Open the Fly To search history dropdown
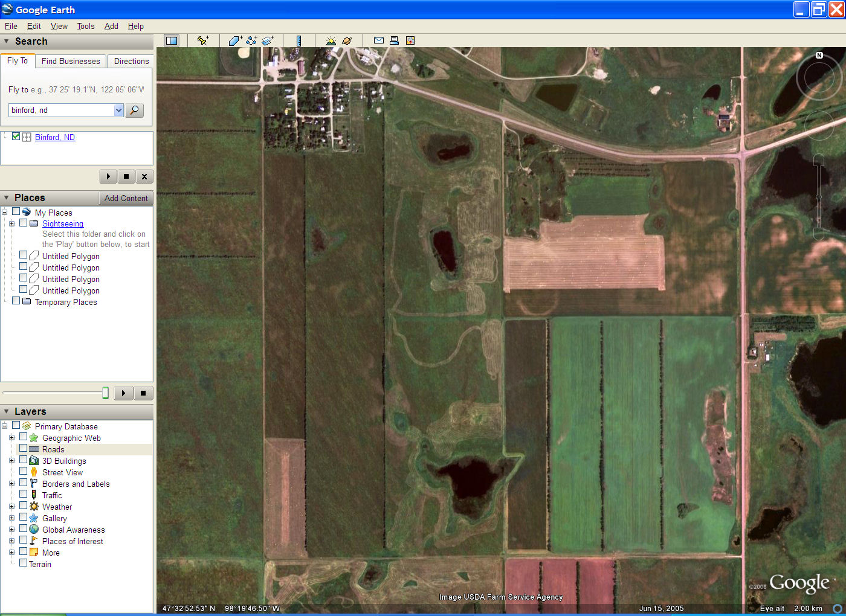The height and width of the screenshot is (616, 846). pos(118,110)
